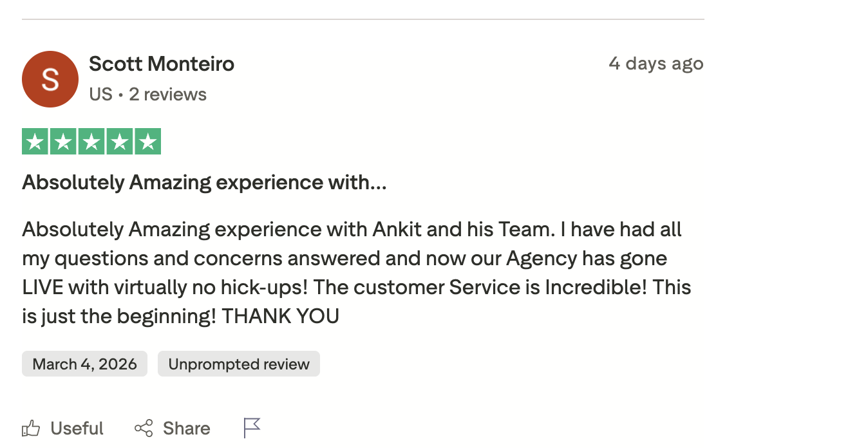
Task: Mark review as helpful via 'Useful' label
Action: [77, 429]
